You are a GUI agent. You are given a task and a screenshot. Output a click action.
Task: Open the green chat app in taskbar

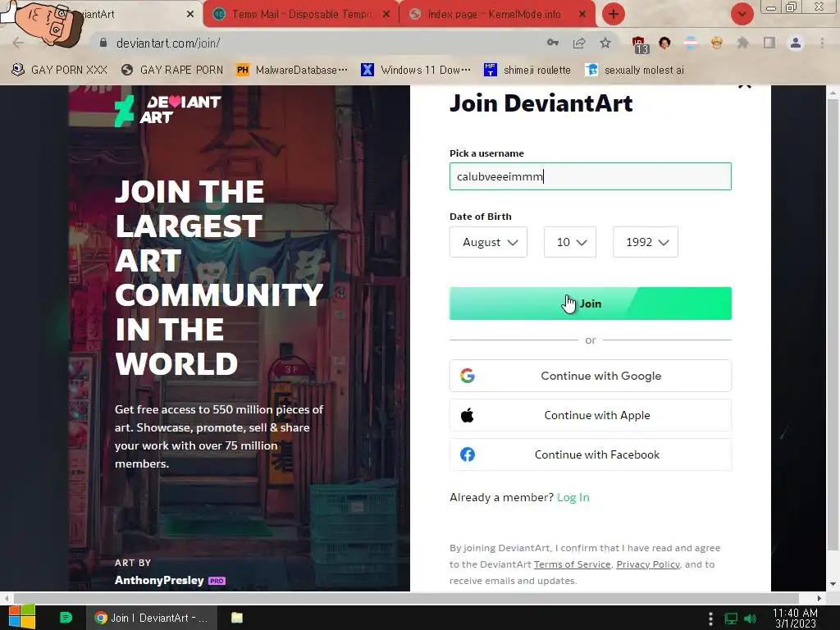66,618
